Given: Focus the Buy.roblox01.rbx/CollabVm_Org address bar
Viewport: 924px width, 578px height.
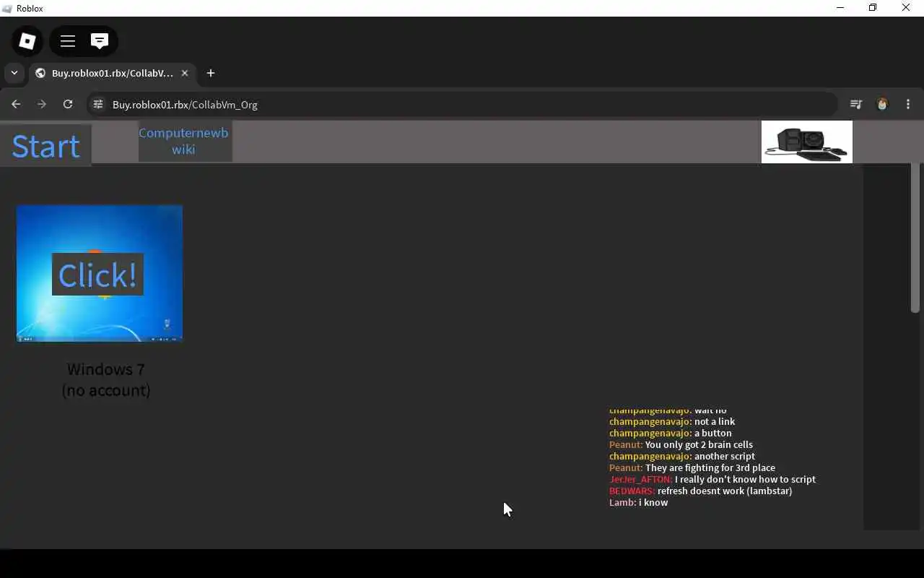Looking at the screenshot, I should point(462,104).
